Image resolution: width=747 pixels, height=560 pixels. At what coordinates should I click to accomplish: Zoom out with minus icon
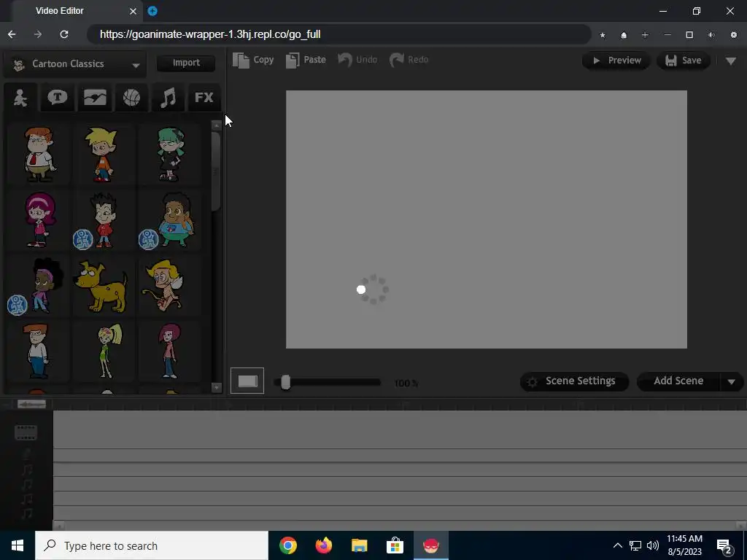[667, 35]
